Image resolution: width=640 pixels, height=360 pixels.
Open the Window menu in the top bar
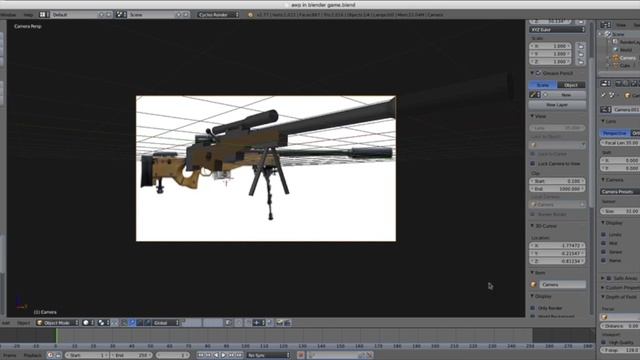(8, 15)
